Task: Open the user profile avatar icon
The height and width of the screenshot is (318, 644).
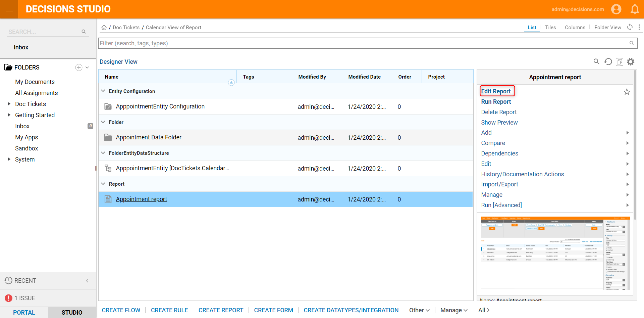Action: [616, 9]
